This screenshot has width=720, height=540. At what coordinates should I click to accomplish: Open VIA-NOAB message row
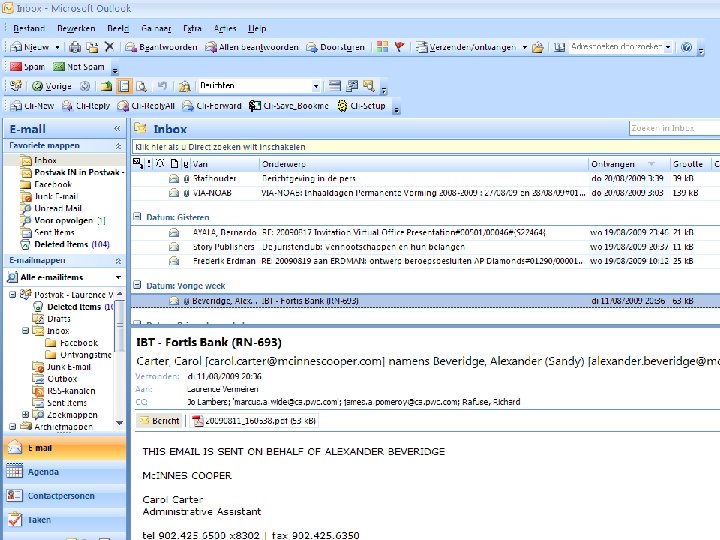point(426,193)
